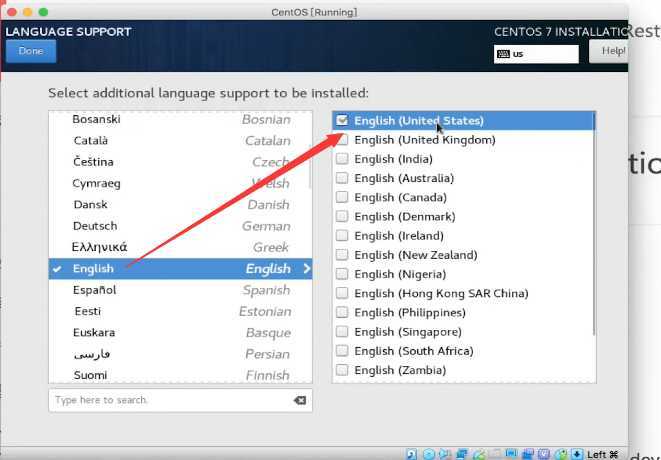The width and height of the screenshot is (661, 460).
Task: Expand English locales with the chevron arrow
Action: click(x=306, y=269)
